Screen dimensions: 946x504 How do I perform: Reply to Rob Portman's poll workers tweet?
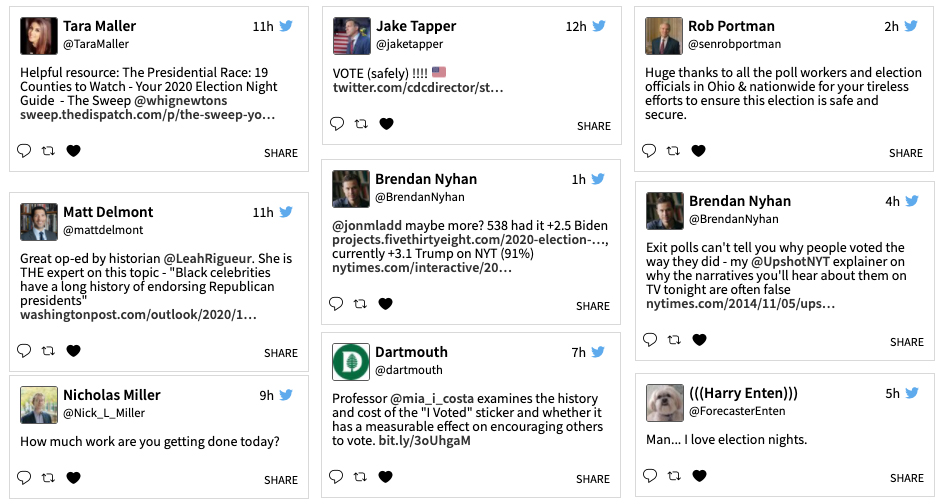[x=649, y=151]
